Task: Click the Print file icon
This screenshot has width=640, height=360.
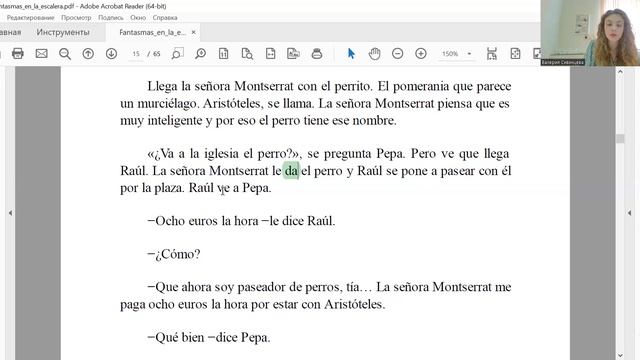Action: click(x=18, y=53)
